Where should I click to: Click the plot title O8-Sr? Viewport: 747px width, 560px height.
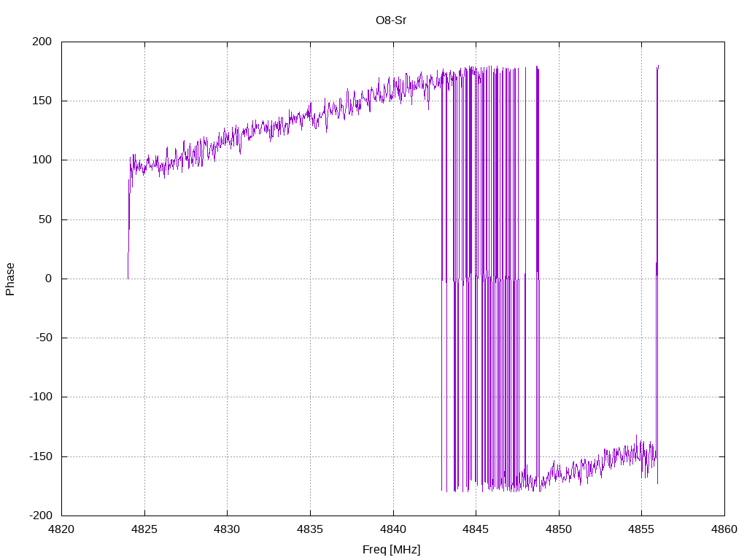tap(391, 20)
